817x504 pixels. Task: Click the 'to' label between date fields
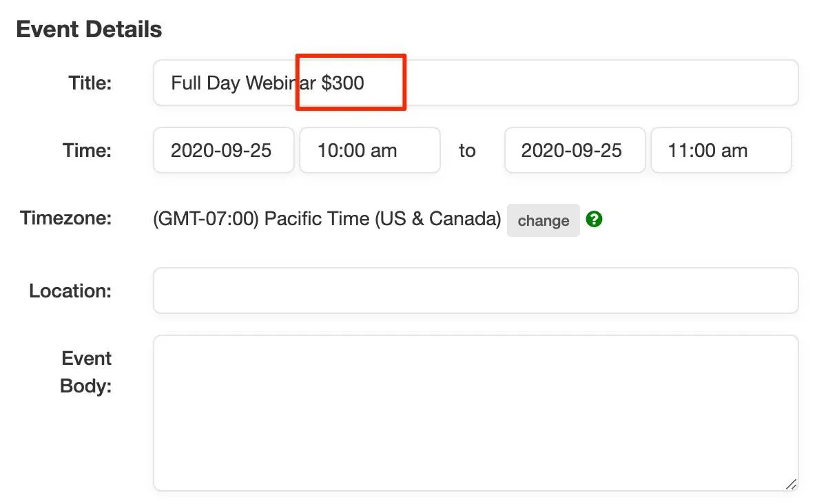467,150
